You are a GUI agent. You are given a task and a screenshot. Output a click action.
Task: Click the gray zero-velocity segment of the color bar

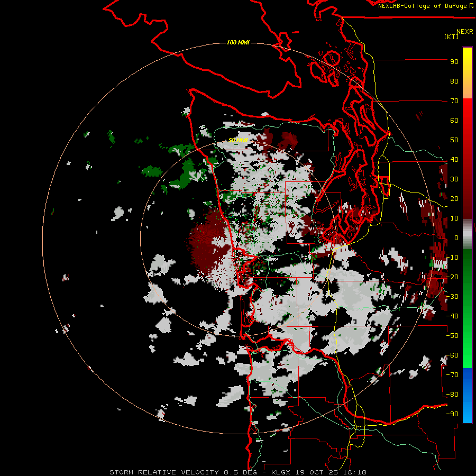click(467, 234)
